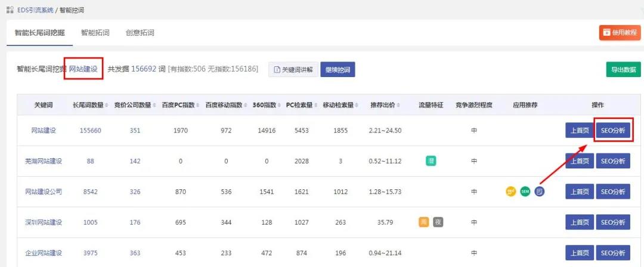Click long-tail count 155660 link
The image size is (644, 267).
coord(90,130)
